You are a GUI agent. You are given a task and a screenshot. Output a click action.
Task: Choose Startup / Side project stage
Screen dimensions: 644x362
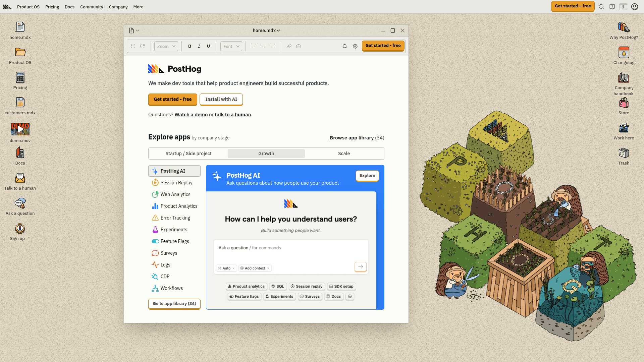tap(188, 154)
